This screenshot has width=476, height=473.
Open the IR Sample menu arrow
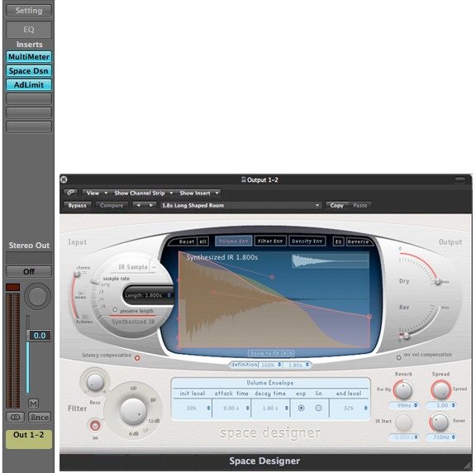pyautogui.click(x=154, y=267)
